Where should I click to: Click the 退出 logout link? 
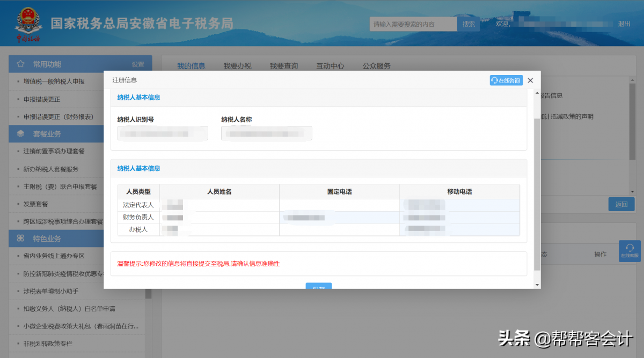[624, 24]
